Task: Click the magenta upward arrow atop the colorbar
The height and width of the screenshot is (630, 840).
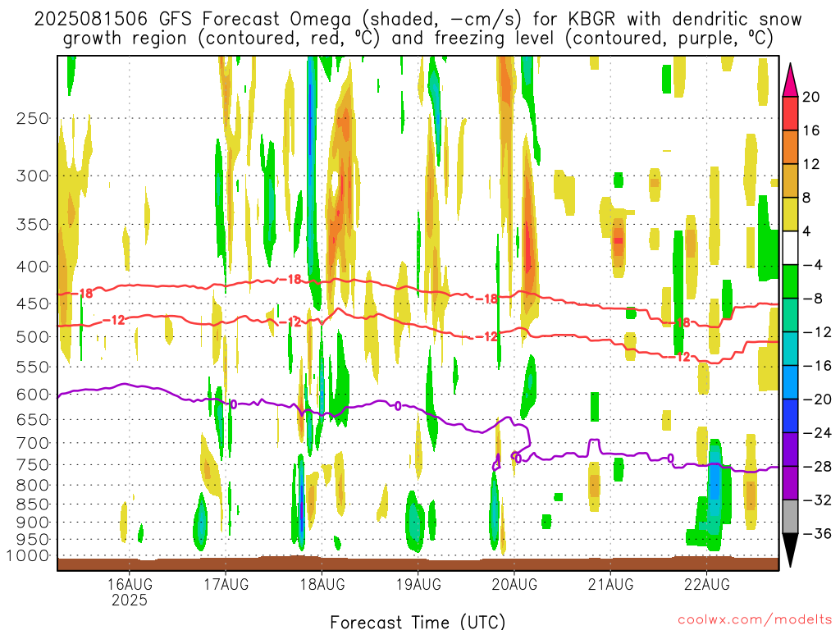Action: (790, 81)
